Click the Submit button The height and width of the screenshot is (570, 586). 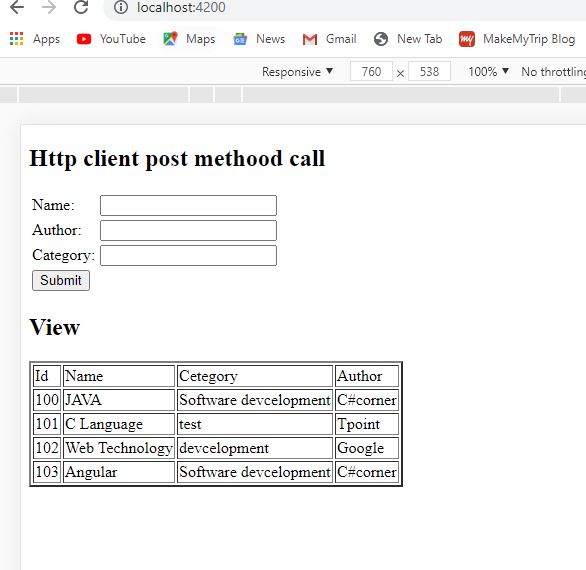[61, 280]
